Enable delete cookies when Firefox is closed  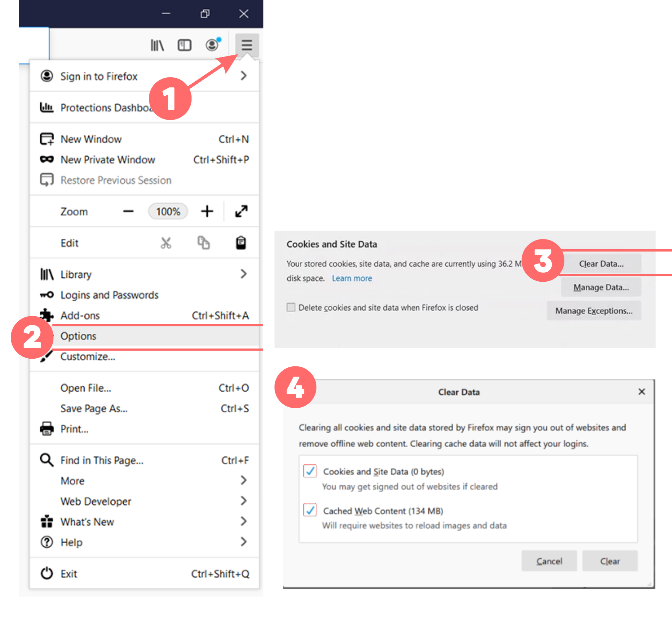[291, 307]
